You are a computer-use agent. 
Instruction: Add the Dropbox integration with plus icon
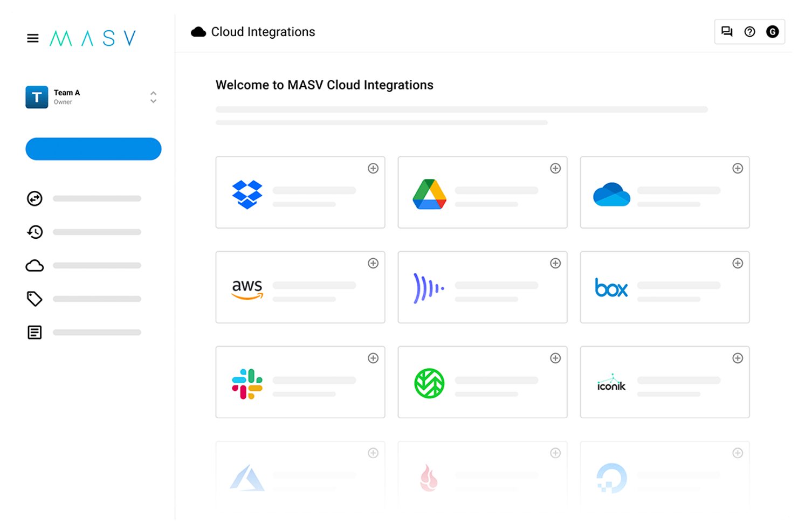(373, 168)
